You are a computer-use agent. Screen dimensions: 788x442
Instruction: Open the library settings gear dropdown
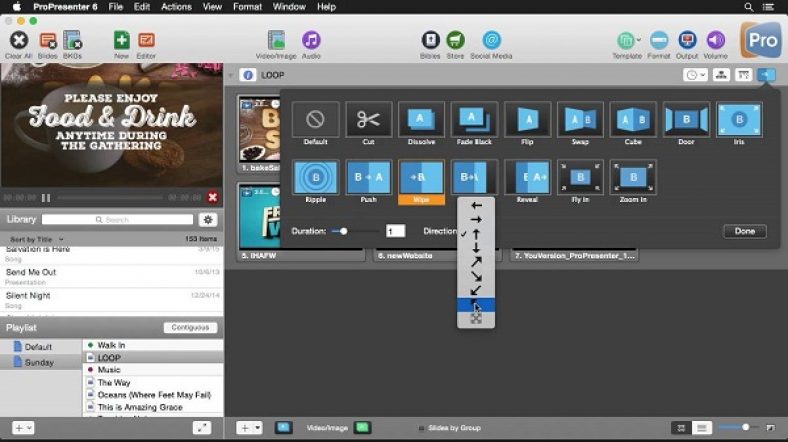(208, 219)
